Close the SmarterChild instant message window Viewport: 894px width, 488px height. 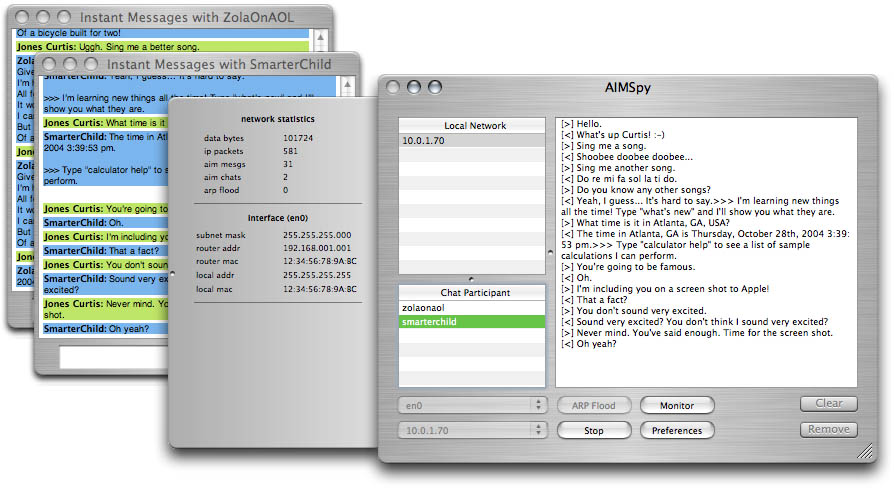pyautogui.click(x=49, y=64)
